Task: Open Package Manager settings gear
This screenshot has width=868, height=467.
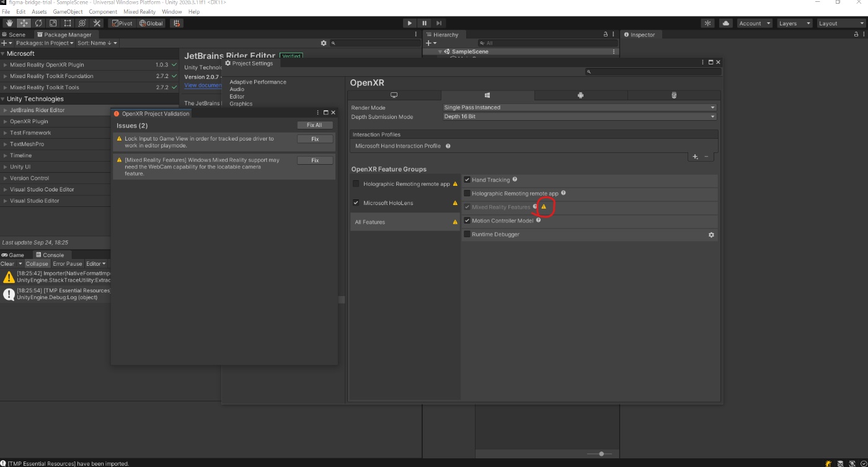Action: 323,43
